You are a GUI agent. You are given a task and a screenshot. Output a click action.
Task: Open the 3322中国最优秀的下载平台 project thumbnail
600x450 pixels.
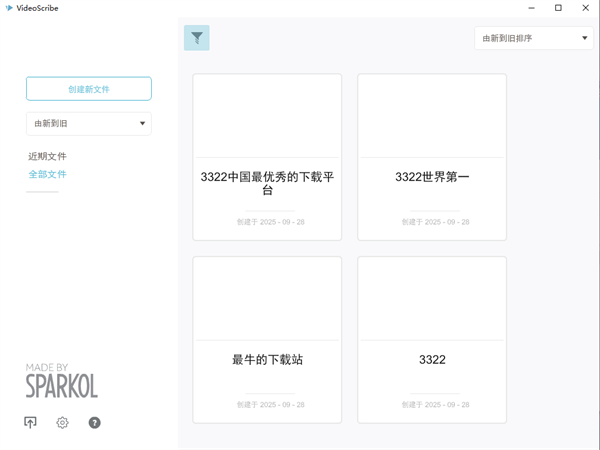pyautogui.click(x=267, y=116)
